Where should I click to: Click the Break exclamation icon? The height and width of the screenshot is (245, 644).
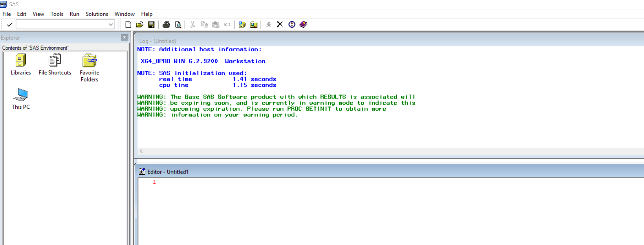[x=292, y=25]
